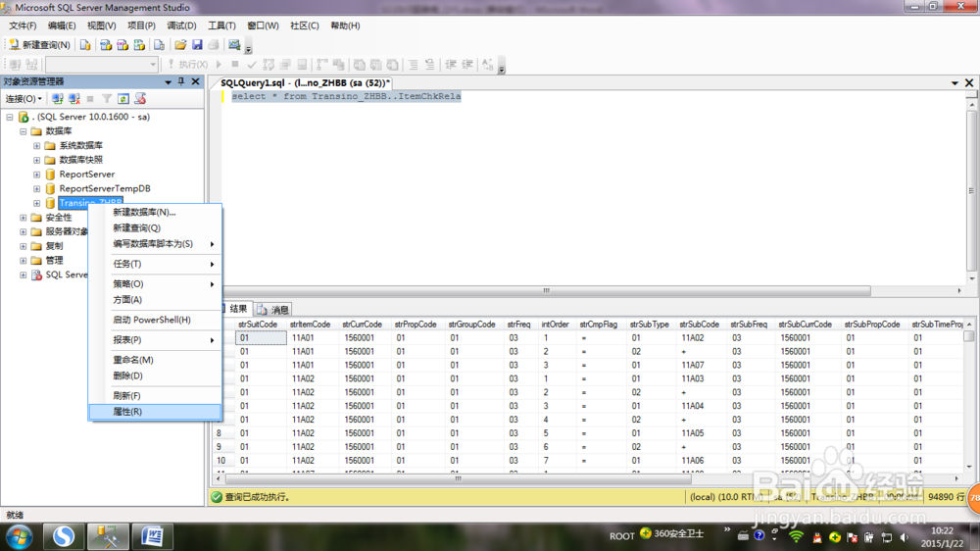The width and height of the screenshot is (980, 551).
Task: Choose 删除(D) in context menu
Action: pos(155,376)
